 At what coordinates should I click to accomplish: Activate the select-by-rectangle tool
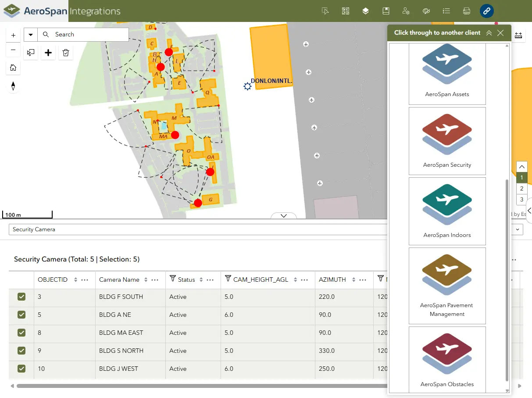pyautogui.click(x=31, y=53)
